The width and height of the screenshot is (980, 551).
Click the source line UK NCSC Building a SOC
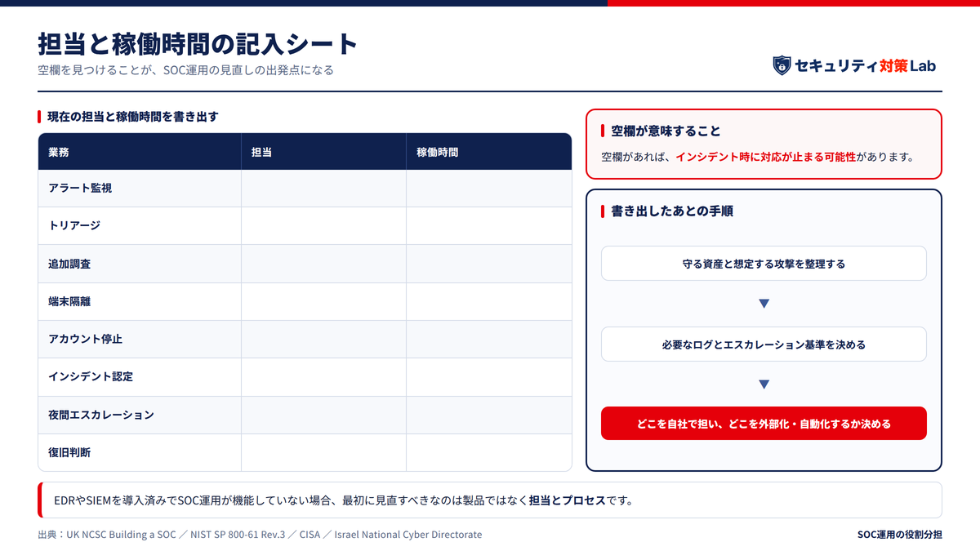(260, 535)
